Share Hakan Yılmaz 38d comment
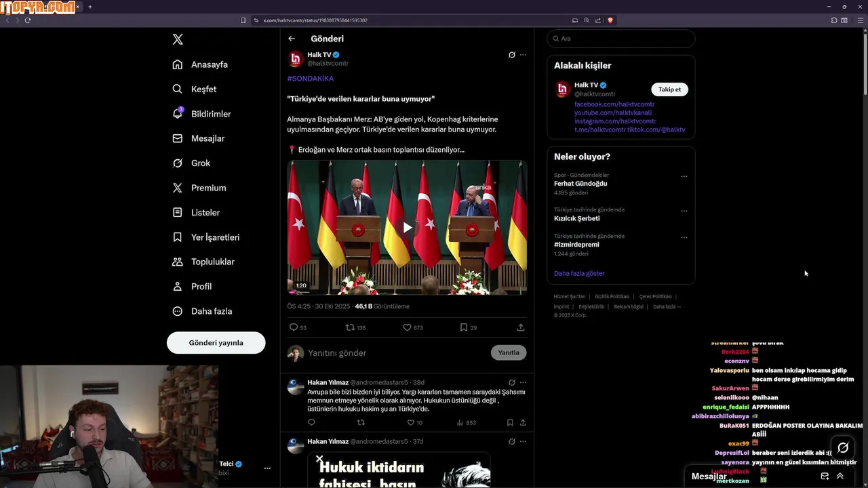 tap(523, 422)
